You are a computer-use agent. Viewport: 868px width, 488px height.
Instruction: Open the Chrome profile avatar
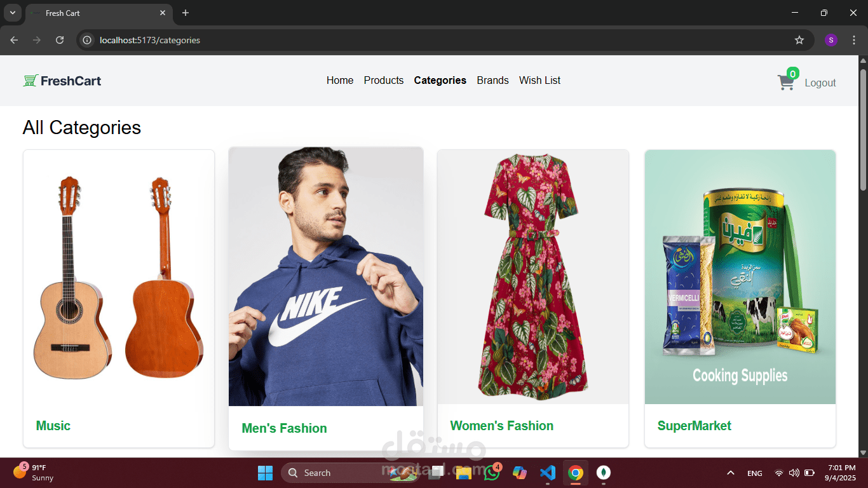(831, 40)
